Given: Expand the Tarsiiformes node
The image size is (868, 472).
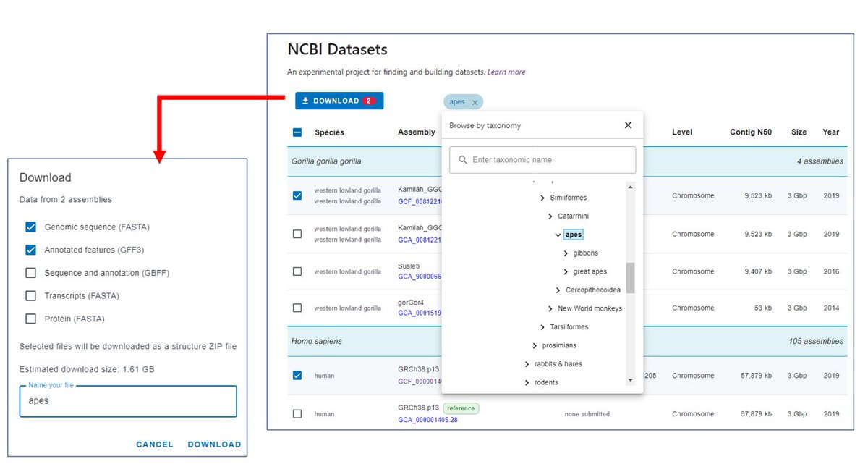Looking at the screenshot, I should [542, 327].
